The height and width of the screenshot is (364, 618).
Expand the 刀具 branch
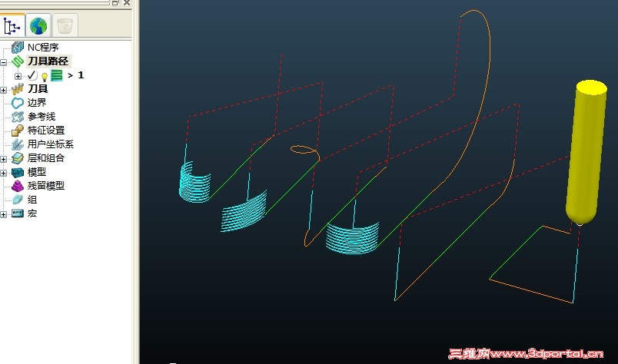click(4, 90)
